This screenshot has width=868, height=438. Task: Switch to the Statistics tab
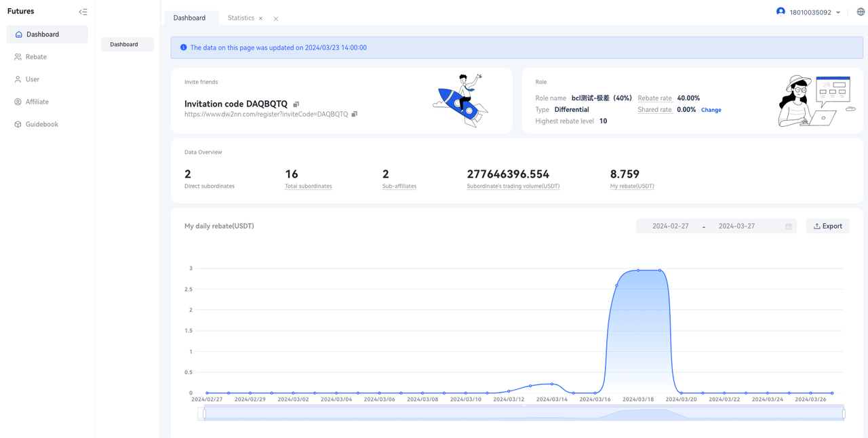[x=241, y=18]
